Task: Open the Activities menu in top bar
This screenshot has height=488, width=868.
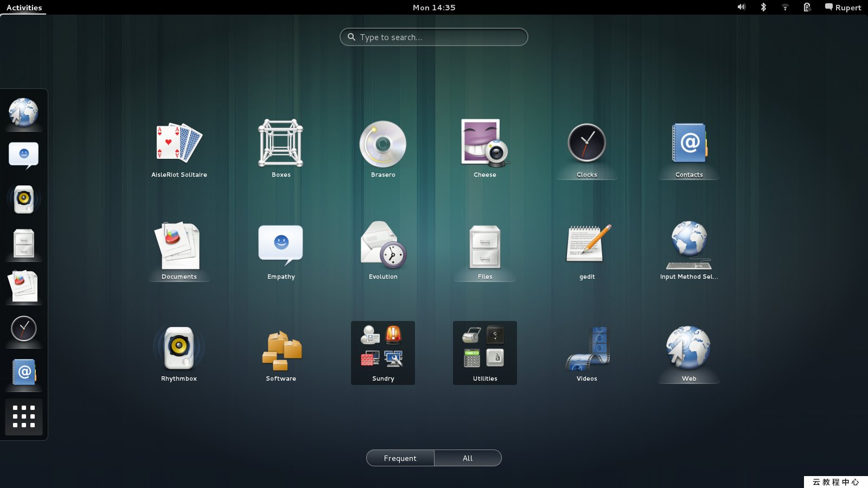Action: tap(23, 7)
